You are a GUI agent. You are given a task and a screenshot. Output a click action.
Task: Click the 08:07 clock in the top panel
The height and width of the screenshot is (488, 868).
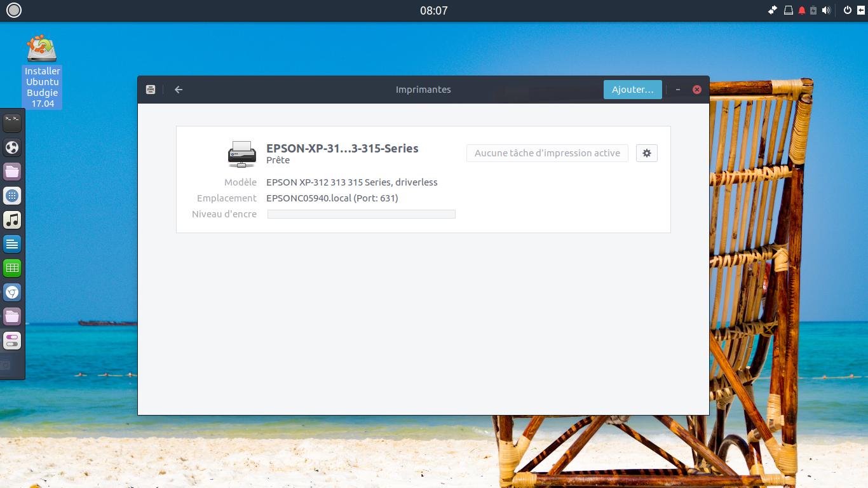click(434, 10)
